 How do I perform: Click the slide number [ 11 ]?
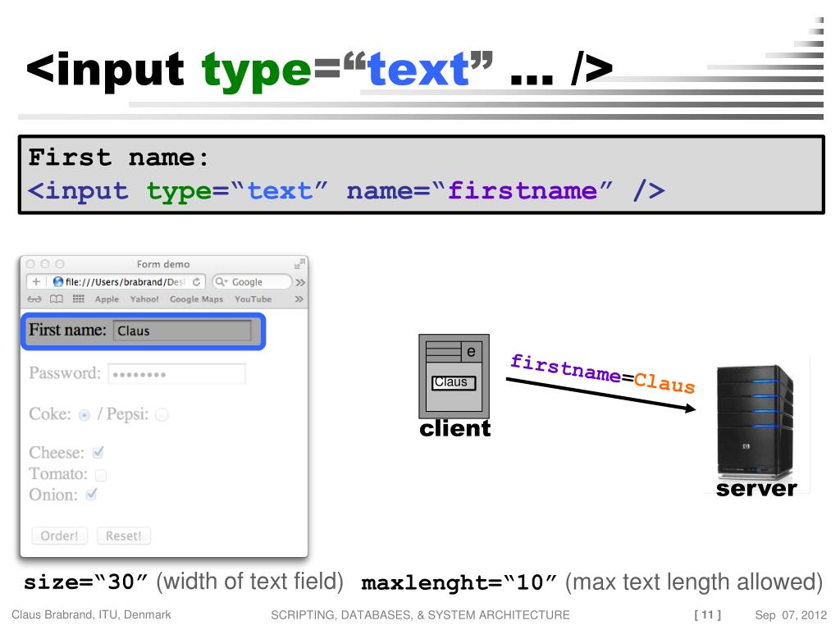tap(708, 614)
